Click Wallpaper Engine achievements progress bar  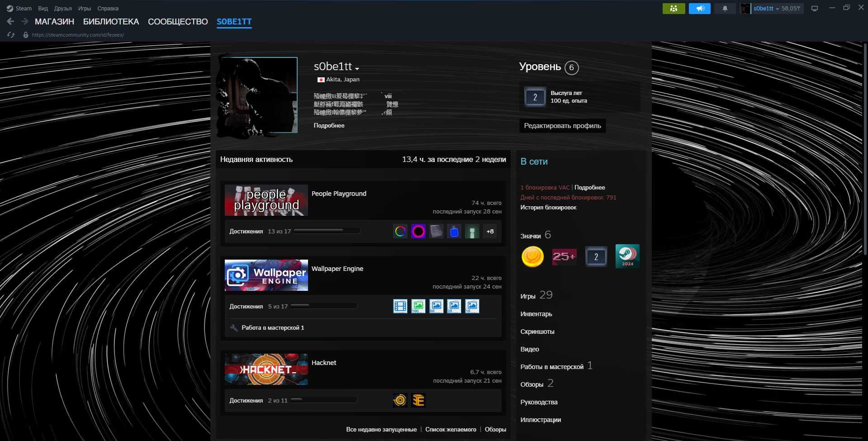tap(323, 306)
